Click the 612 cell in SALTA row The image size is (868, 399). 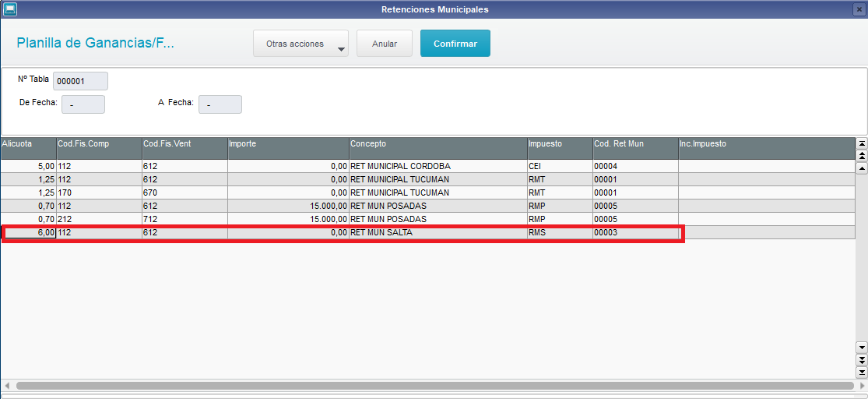185,233
